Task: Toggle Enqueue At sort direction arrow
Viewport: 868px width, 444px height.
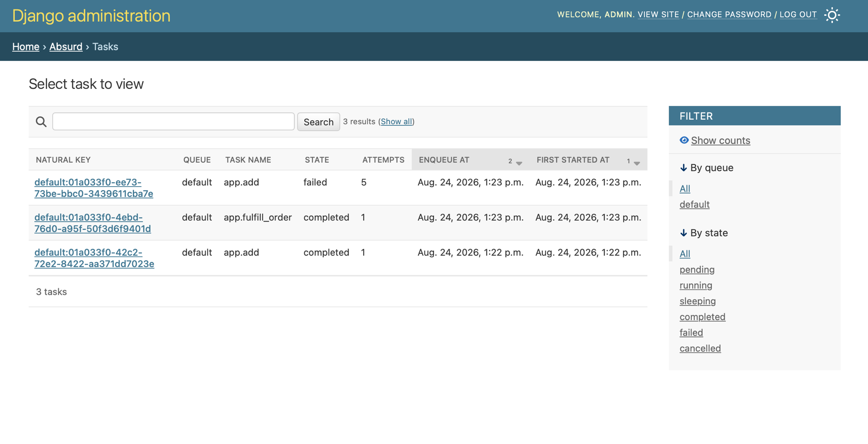Action: click(x=519, y=163)
